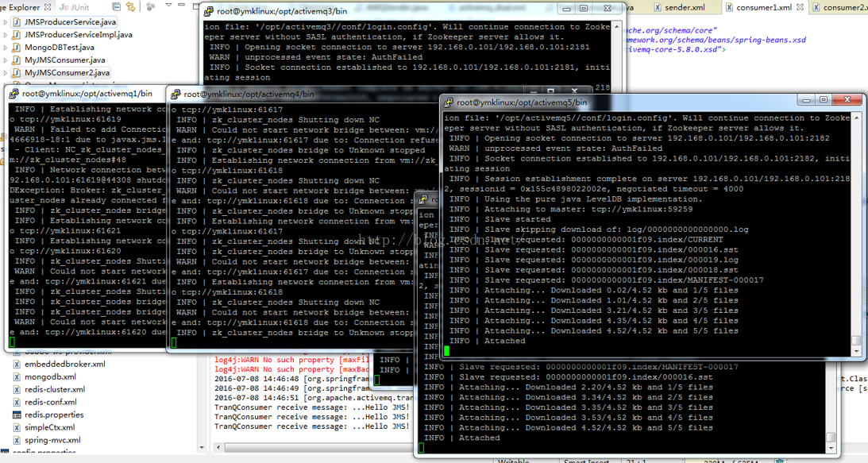Click the Focus on Active Task icon
The image size is (868, 463).
tap(151, 6)
